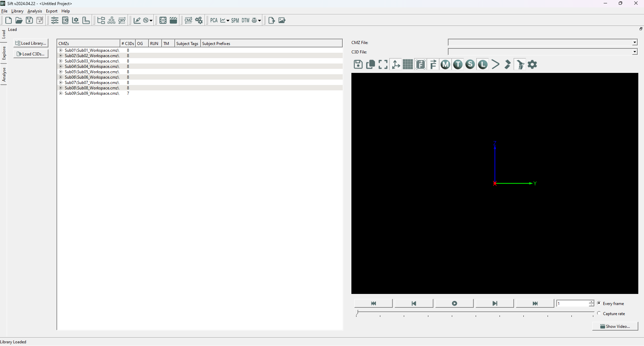
Task: Toggle the knee joint skeleton icon
Action: click(520, 64)
